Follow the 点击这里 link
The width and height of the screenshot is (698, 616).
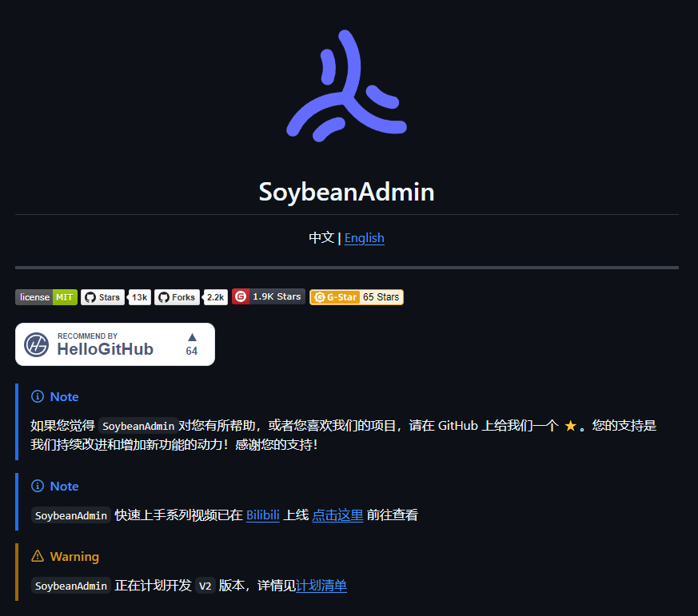pyautogui.click(x=337, y=515)
